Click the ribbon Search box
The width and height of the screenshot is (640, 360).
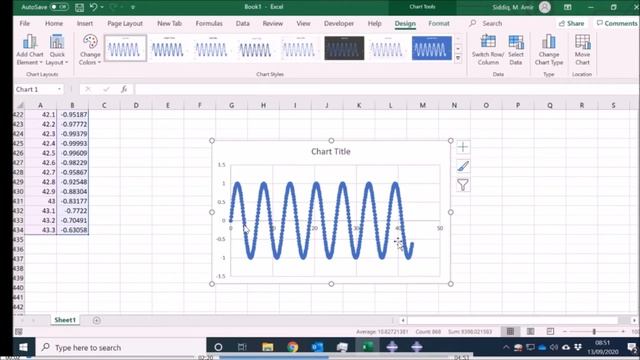pyautogui.click(x=492, y=23)
